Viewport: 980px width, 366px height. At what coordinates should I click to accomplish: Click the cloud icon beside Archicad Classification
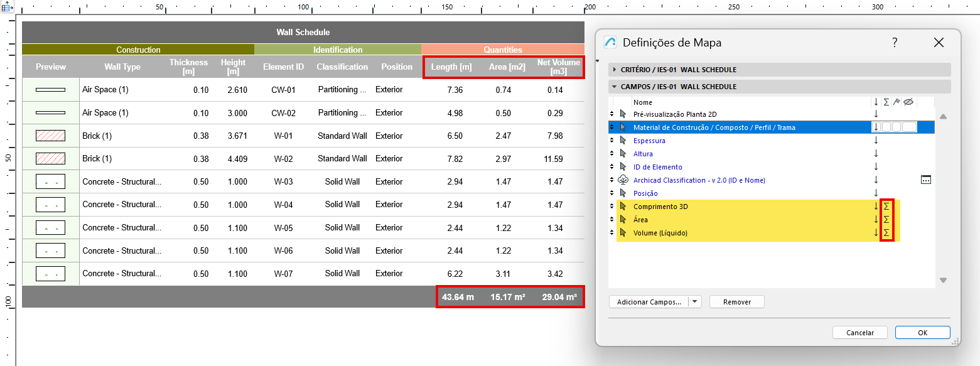623,180
